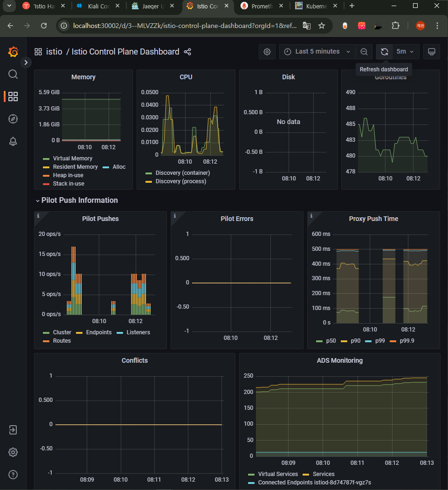Open a new browser tab

pyautogui.click(x=352, y=6)
